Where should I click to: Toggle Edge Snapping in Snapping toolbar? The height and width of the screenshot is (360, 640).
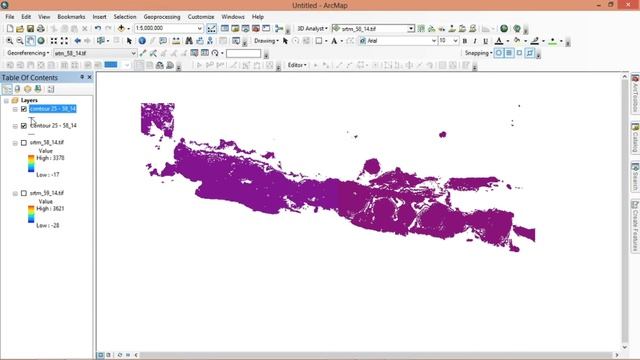pos(529,53)
